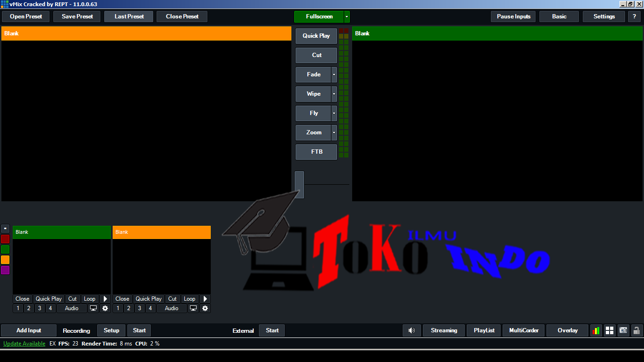Click the transition T-bar slider handle

click(299, 185)
